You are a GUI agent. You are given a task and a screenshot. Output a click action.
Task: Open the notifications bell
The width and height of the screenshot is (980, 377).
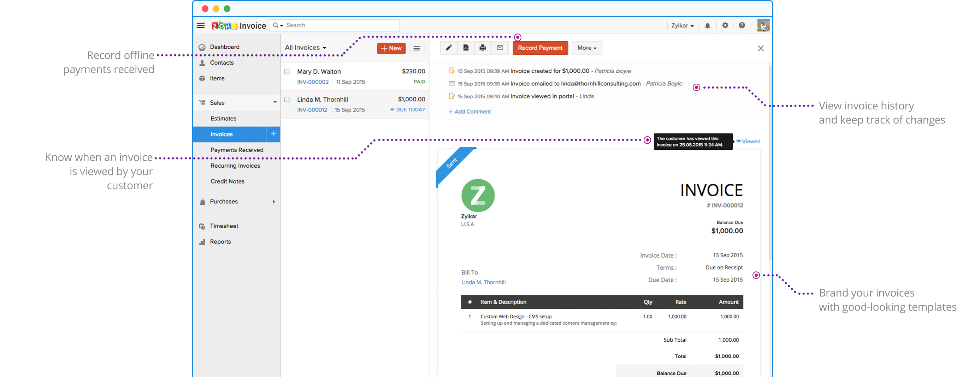click(x=707, y=25)
